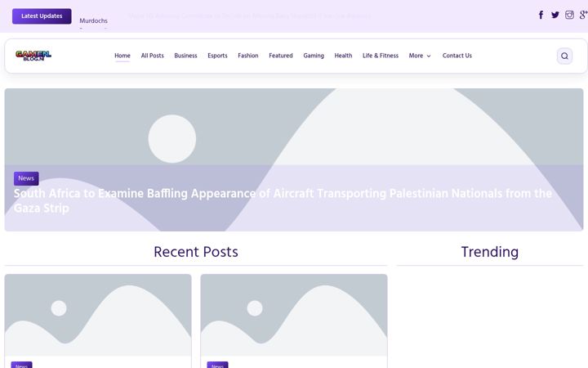The image size is (588, 368).
Task: Click the GamenBlog site logo
Action: [33, 56]
